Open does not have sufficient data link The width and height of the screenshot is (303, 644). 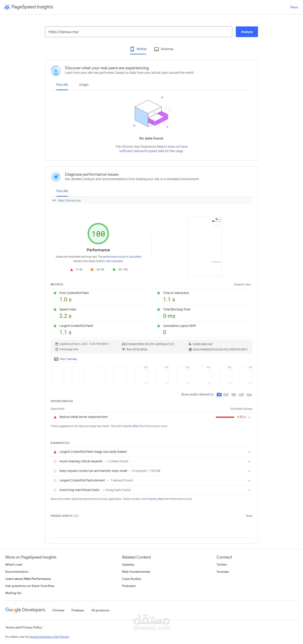(153, 149)
